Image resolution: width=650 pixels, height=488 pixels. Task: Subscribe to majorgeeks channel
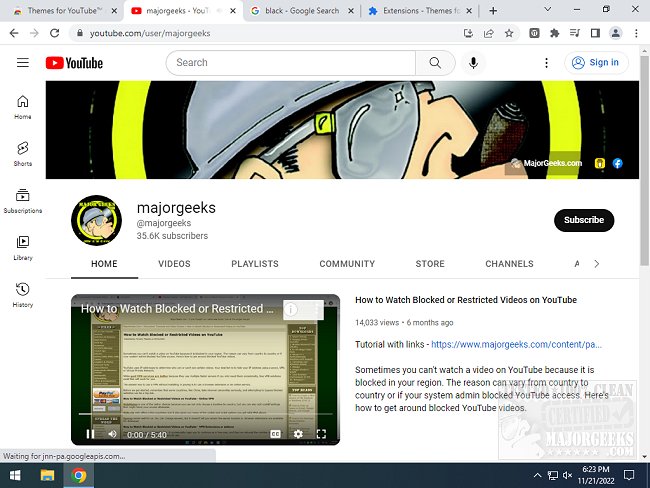tap(584, 220)
